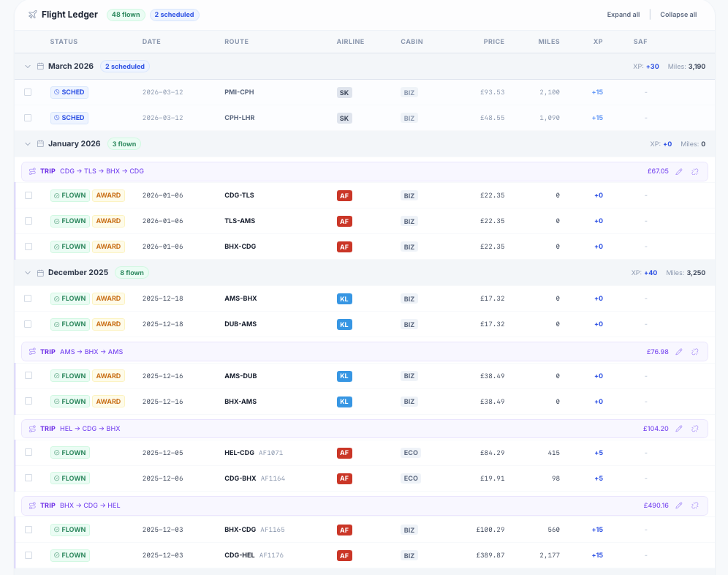Click the route icon on the HEL → CDG → BHX trip
728x575 pixels.
click(32, 429)
